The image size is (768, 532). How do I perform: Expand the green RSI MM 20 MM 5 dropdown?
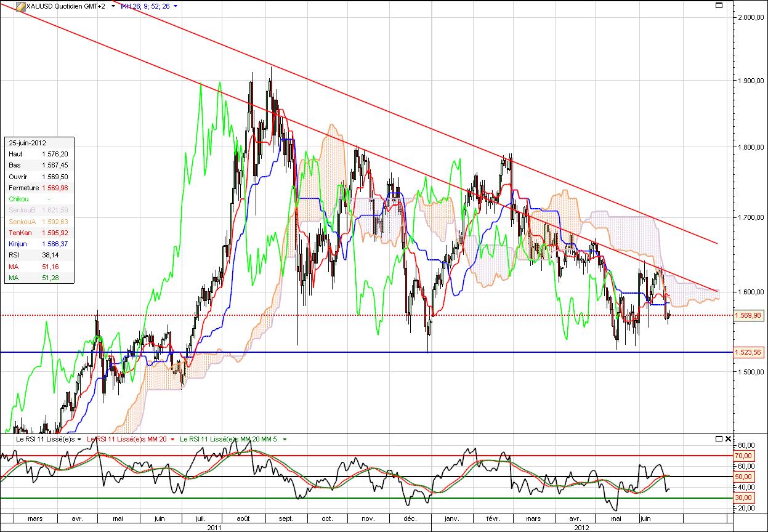(285, 439)
